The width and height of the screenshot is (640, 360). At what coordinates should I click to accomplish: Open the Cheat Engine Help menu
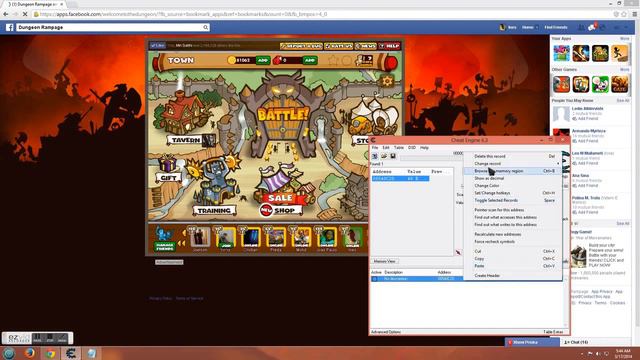(x=424, y=147)
